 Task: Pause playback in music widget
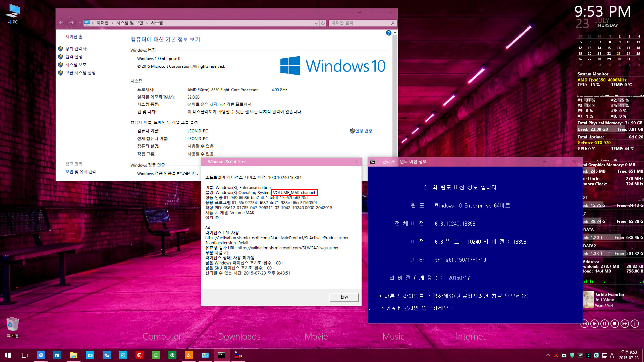point(604,323)
